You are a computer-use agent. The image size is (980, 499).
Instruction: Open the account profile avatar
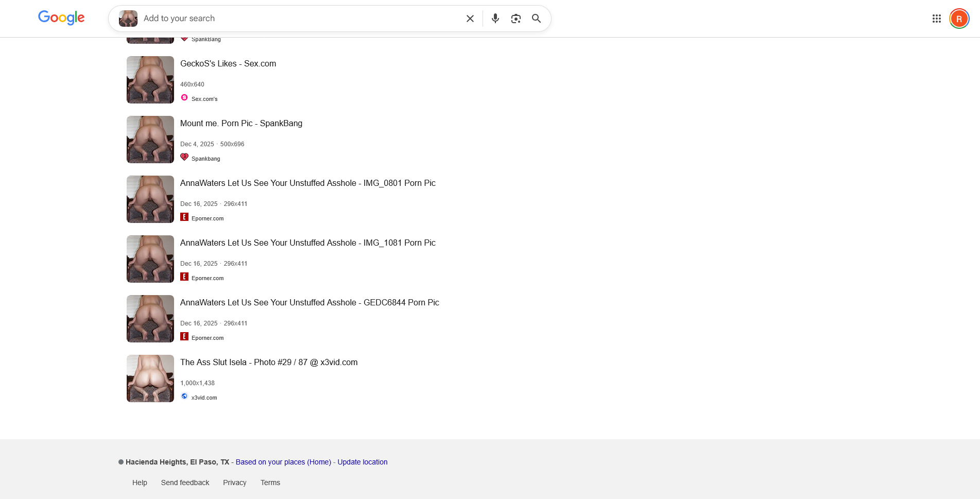[959, 19]
